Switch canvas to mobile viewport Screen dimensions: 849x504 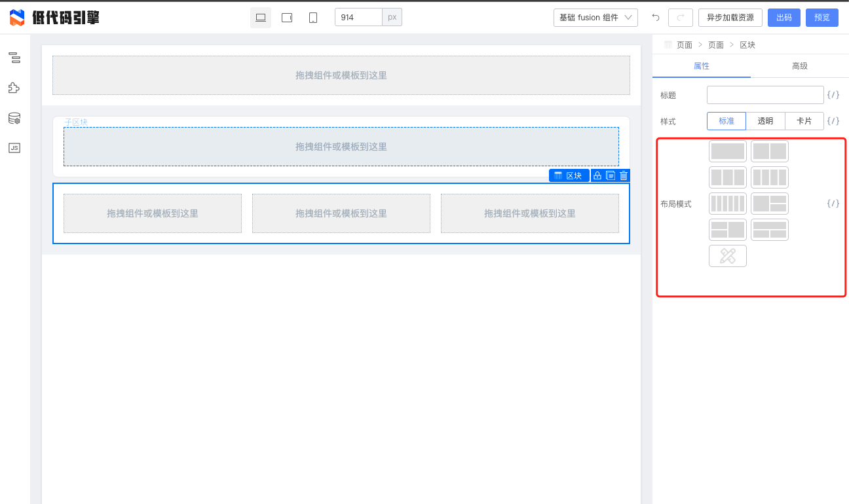pyautogui.click(x=312, y=18)
